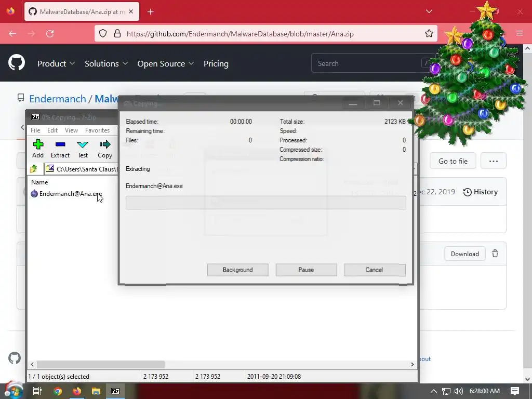This screenshot has height=399, width=532.
Task: Click 7-Zip icon on the taskbar
Action: (115, 391)
